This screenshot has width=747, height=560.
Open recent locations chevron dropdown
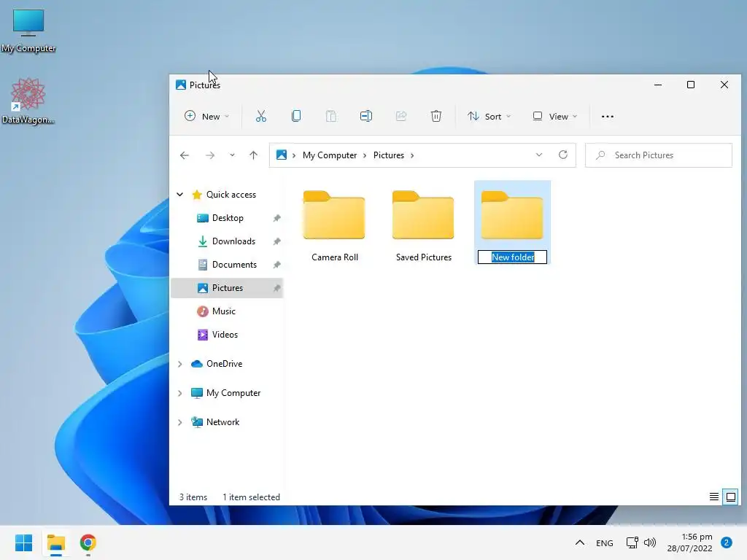click(x=232, y=155)
